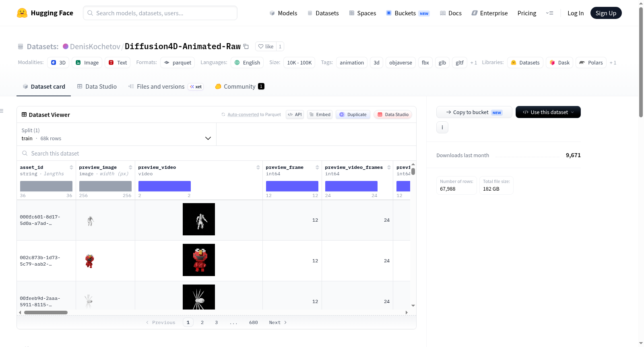Viewport: 644px width, 347px height.
Task: Open the left sidebar table-of-contents icon
Action: tap(2, 111)
